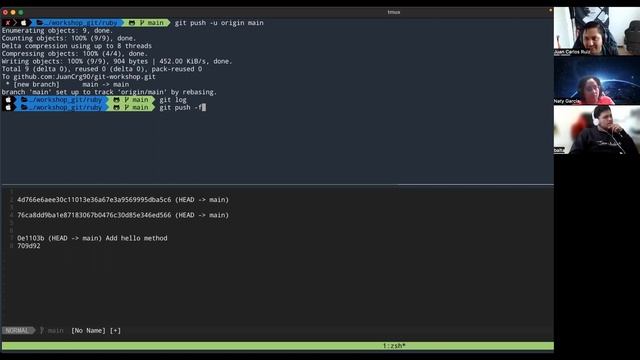Click the 'Compressing objects: 100% (4/4), done.' line
Screen dimensions: 640x360
click(75, 53)
